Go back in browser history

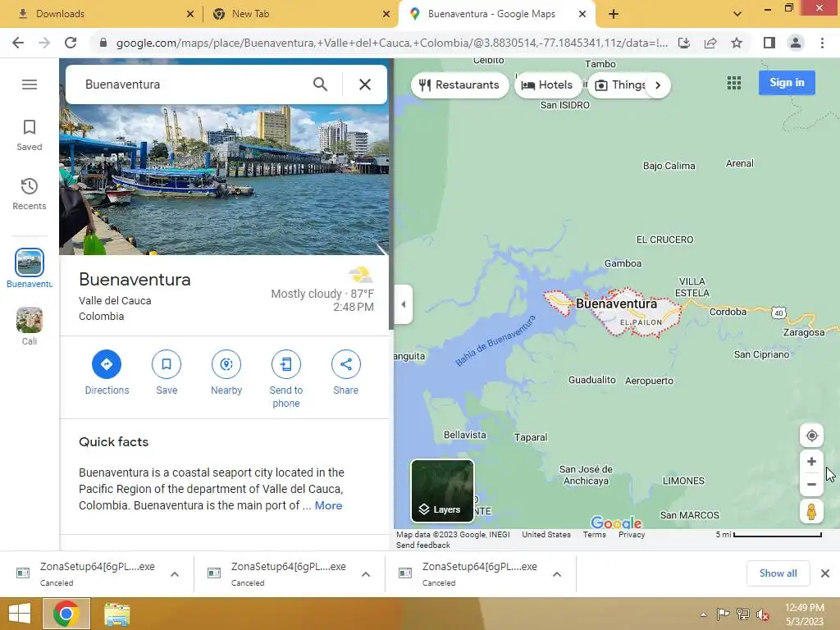click(18, 43)
